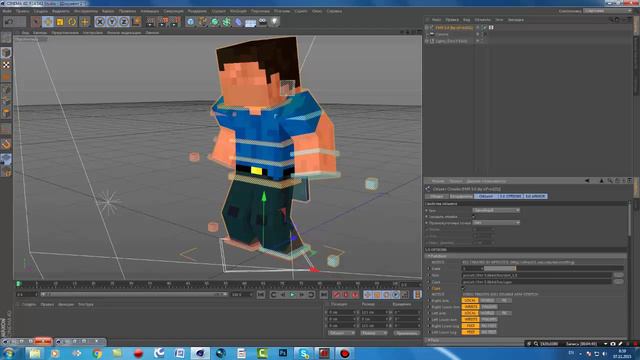Open Google Chrome from taskbar
The width and height of the screenshot is (640, 360).
pyautogui.click(x=97, y=353)
